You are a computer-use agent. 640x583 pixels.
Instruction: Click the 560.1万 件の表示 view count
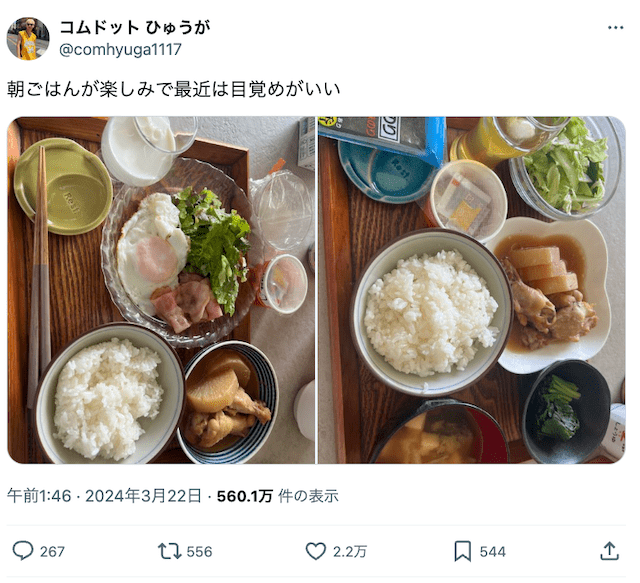(278, 496)
